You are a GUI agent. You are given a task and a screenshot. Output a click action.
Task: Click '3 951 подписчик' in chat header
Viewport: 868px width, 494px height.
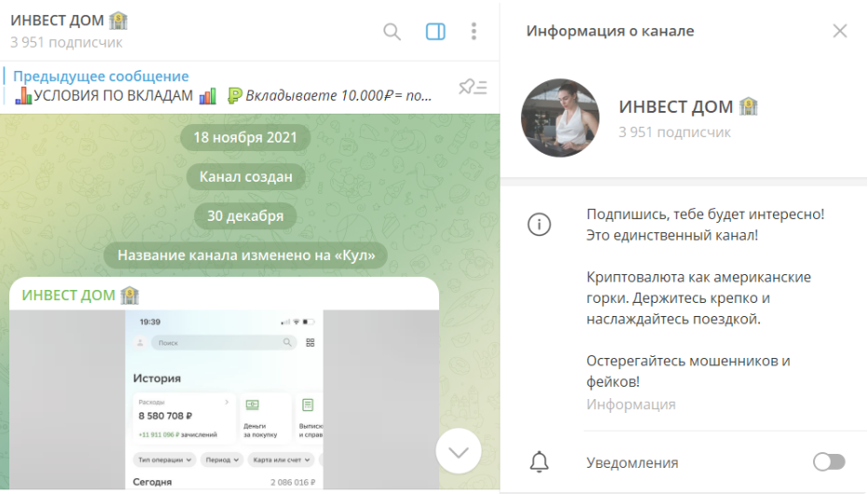[x=66, y=43]
